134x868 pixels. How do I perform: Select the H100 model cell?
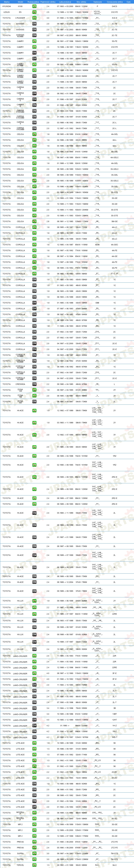click(20, 6)
